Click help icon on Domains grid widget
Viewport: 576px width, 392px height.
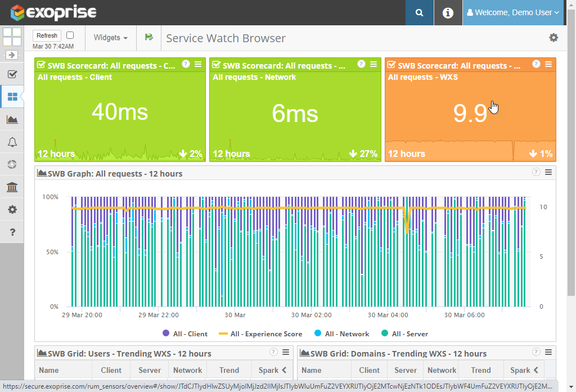pyautogui.click(x=536, y=352)
